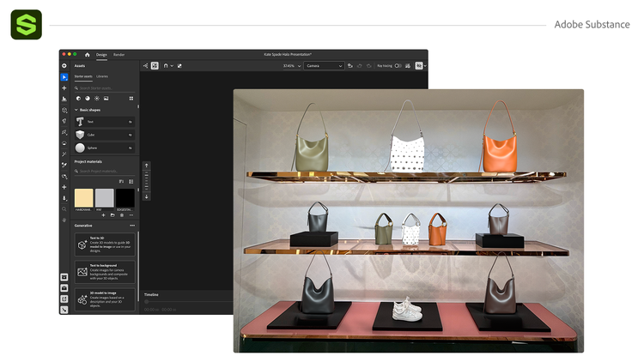Select the black project material swatch

pos(125,198)
